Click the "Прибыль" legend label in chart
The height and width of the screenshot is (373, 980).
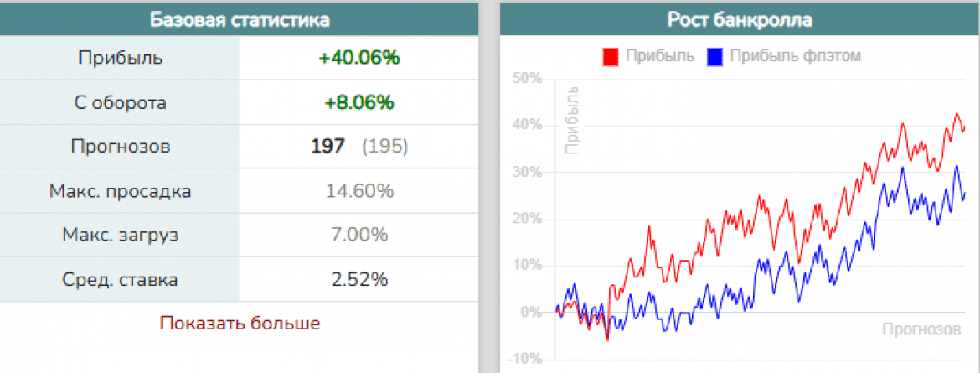(x=661, y=57)
